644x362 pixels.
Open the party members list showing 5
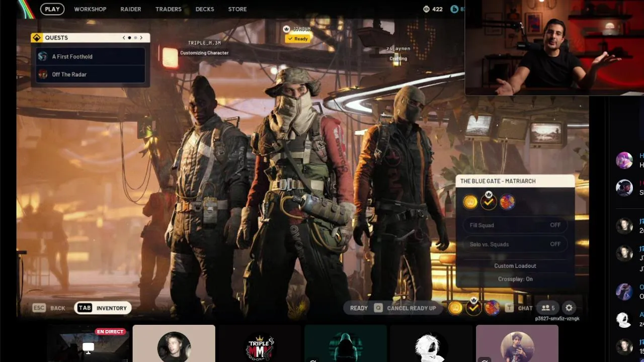pyautogui.click(x=547, y=308)
